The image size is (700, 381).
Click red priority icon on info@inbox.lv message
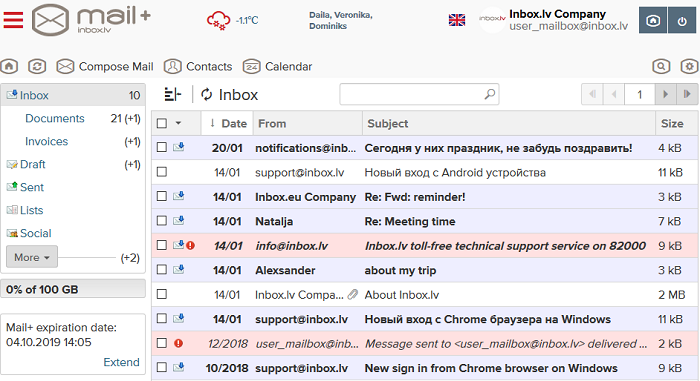(x=191, y=245)
